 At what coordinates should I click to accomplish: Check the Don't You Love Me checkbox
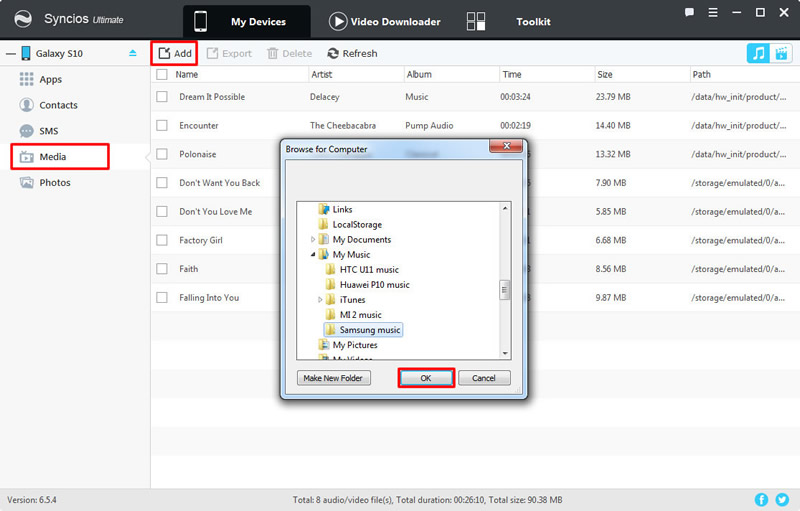point(162,211)
